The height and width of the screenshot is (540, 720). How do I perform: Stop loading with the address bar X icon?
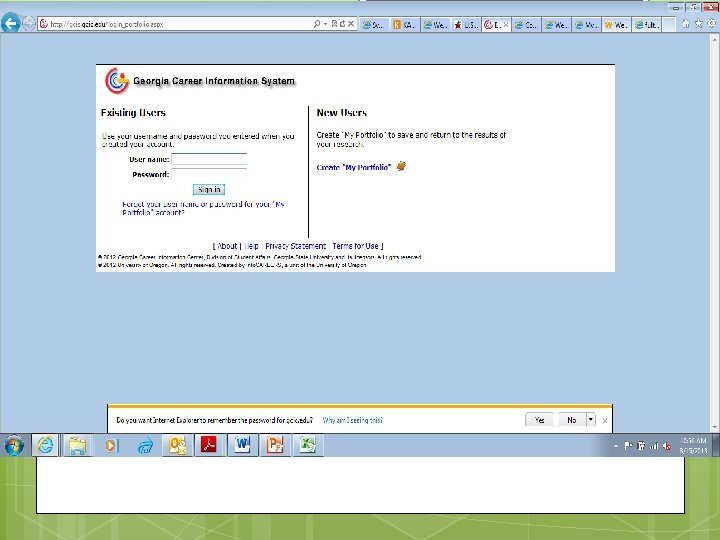(351, 24)
